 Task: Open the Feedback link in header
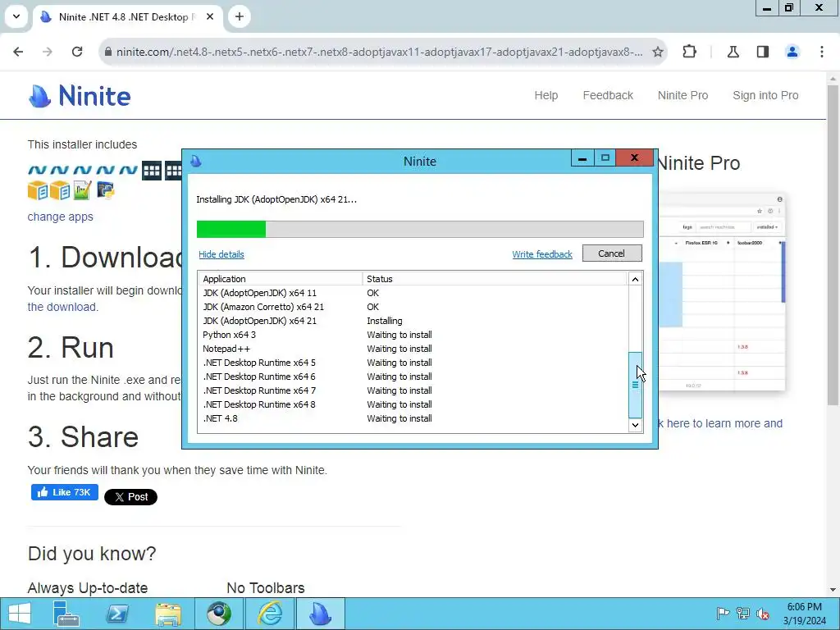coord(608,95)
